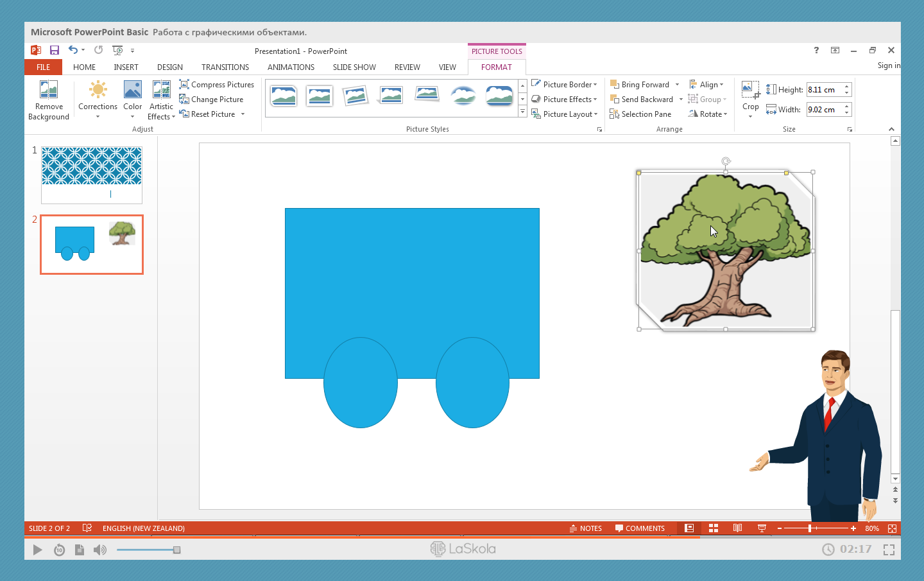Screen dimensions: 924x581
Task: Click the Save icon in quick access toolbar
Action: 55,50
